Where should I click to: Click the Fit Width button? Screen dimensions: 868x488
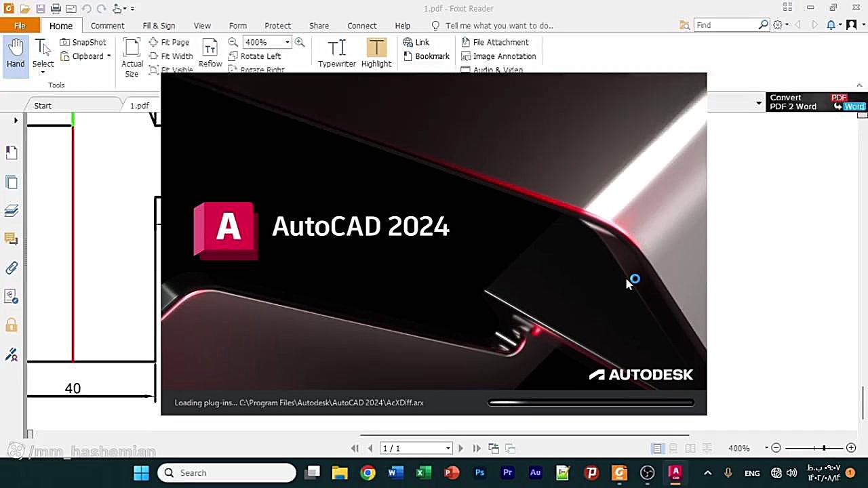pos(171,56)
